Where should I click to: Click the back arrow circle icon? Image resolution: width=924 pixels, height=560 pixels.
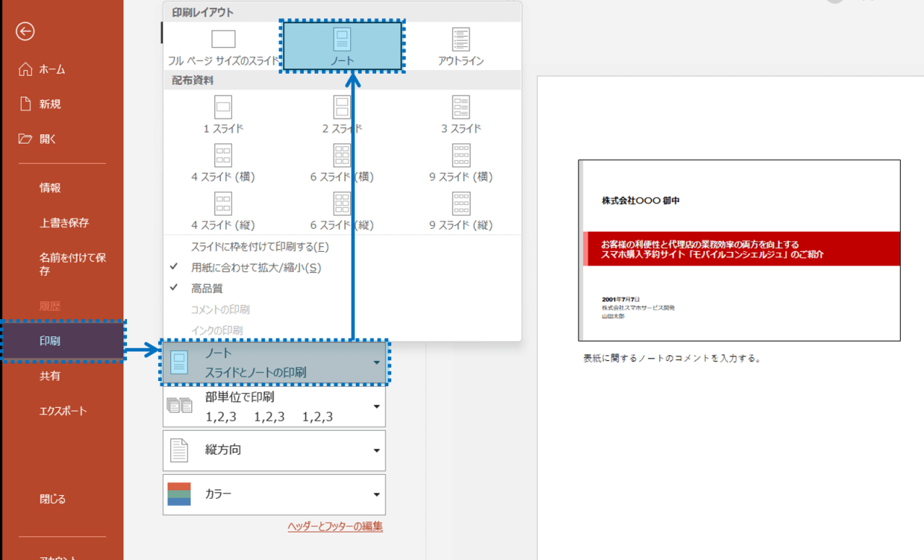(x=25, y=31)
